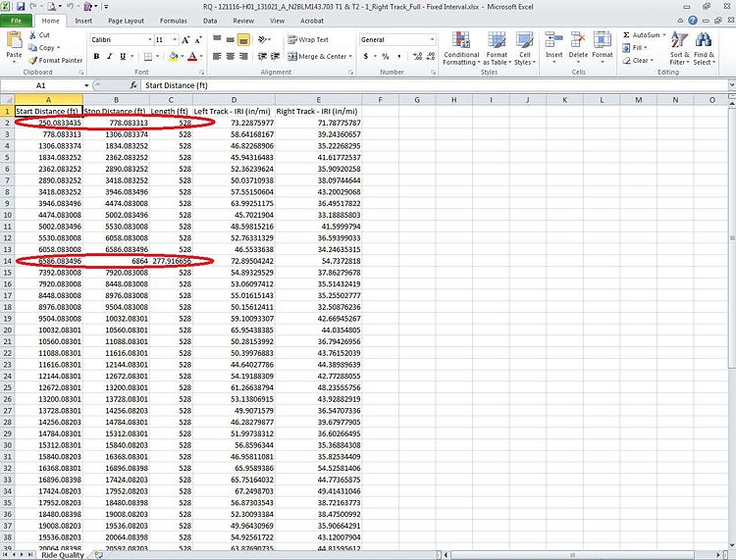736x560 pixels.
Task: Click the Paste clipboard icon
Action: tap(14, 41)
